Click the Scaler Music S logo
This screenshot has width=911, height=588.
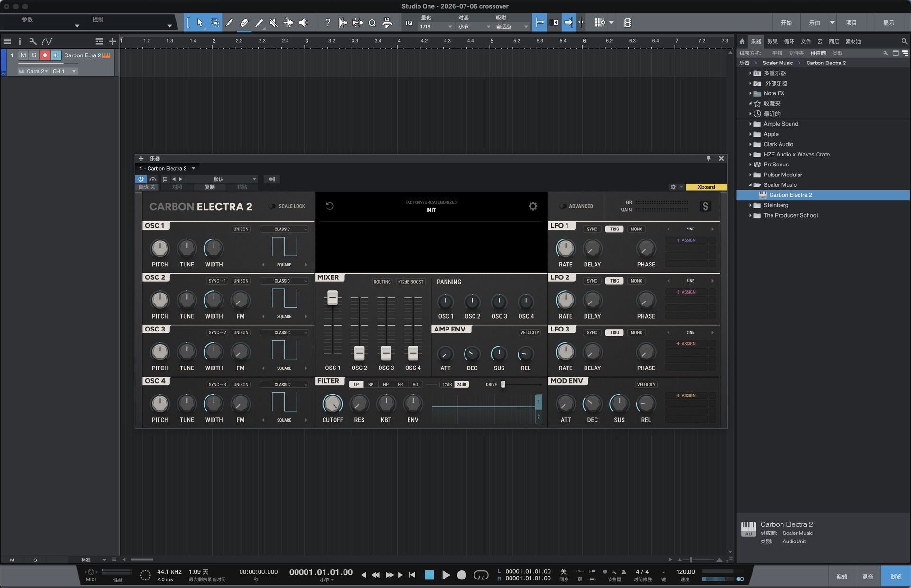click(x=705, y=206)
